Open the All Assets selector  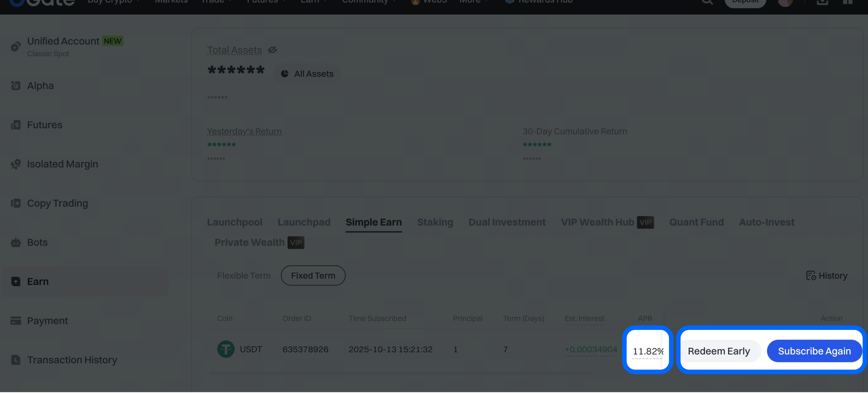tap(307, 74)
